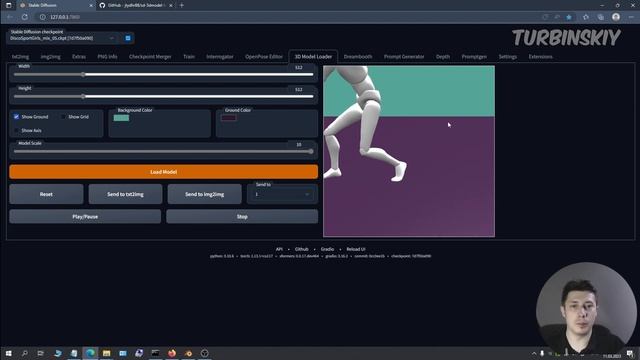Image resolution: width=640 pixels, height=360 pixels.
Task: Click the Height slider handle
Action: click(x=83, y=96)
